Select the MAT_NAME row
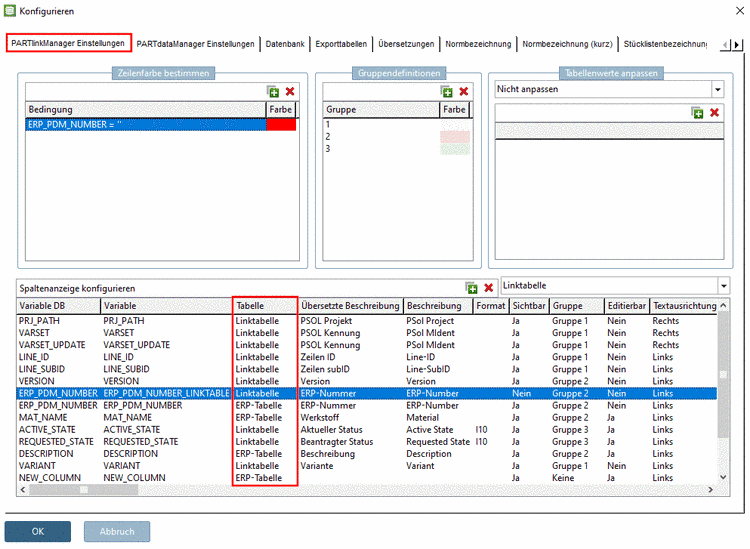This screenshot has width=750, height=549. pos(367,417)
